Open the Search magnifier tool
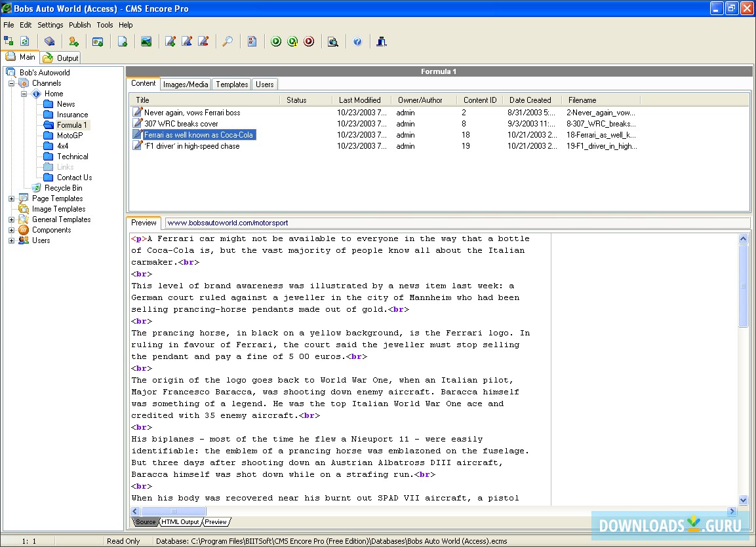Image resolution: width=756 pixels, height=547 pixels. (x=228, y=41)
